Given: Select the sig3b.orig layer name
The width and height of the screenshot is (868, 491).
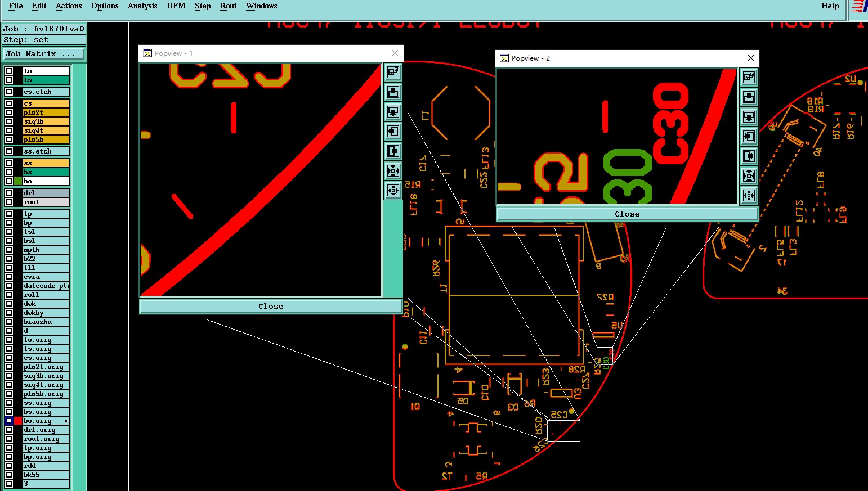Looking at the screenshot, I should [46, 376].
